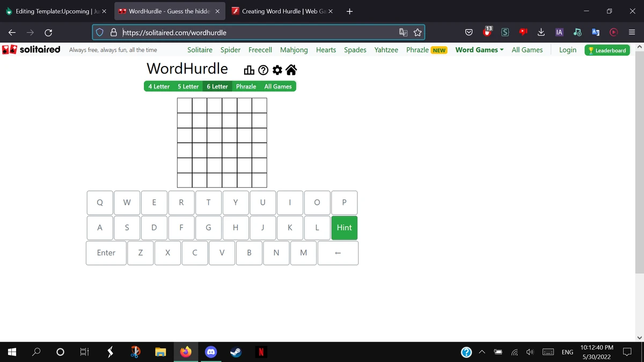This screenshot has width=644, height=362.
Task: Open the WordHurdle settings gear
Action: (277, 70)
